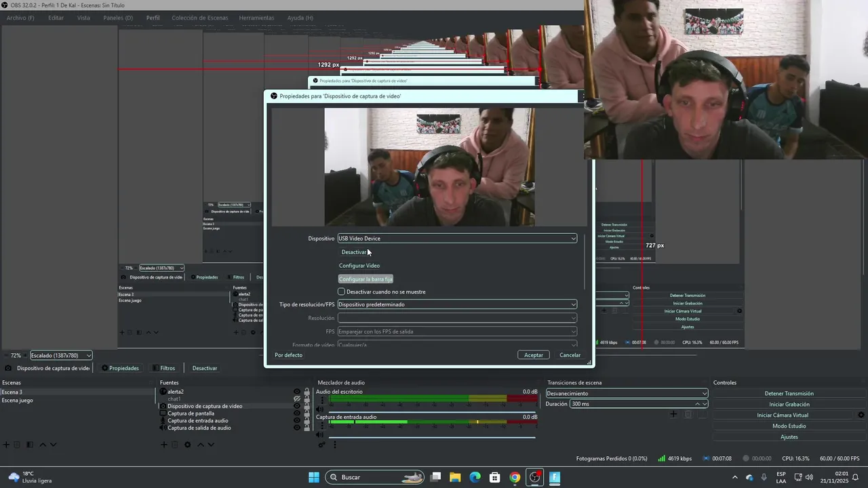Open source properties gear in Fuentes panel
Screen dimensions: 868x488
coord(187,445)
